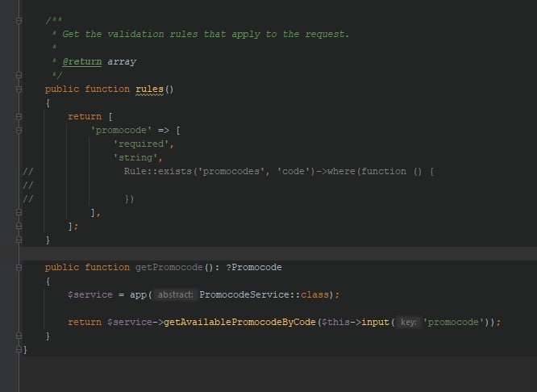This screenshot has height=392, width=537.
Task: Click the 'key:' parameter hint
Action: (x=409, y=322)
